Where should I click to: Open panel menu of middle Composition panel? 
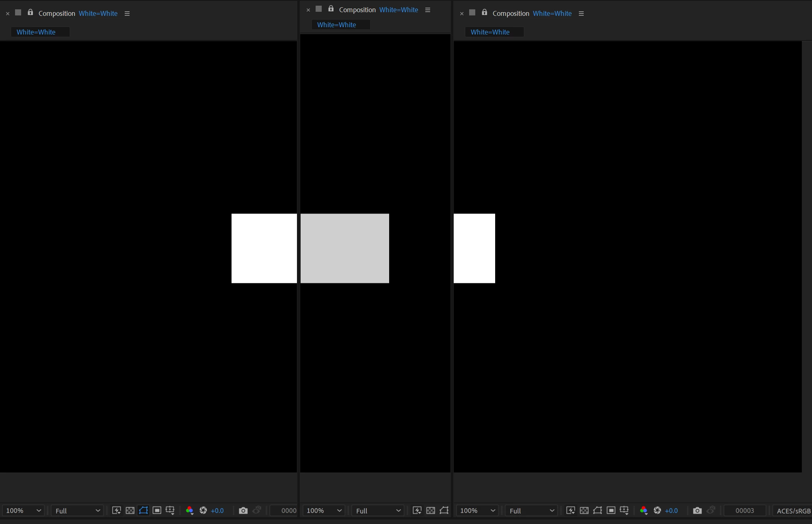[428, 10]
